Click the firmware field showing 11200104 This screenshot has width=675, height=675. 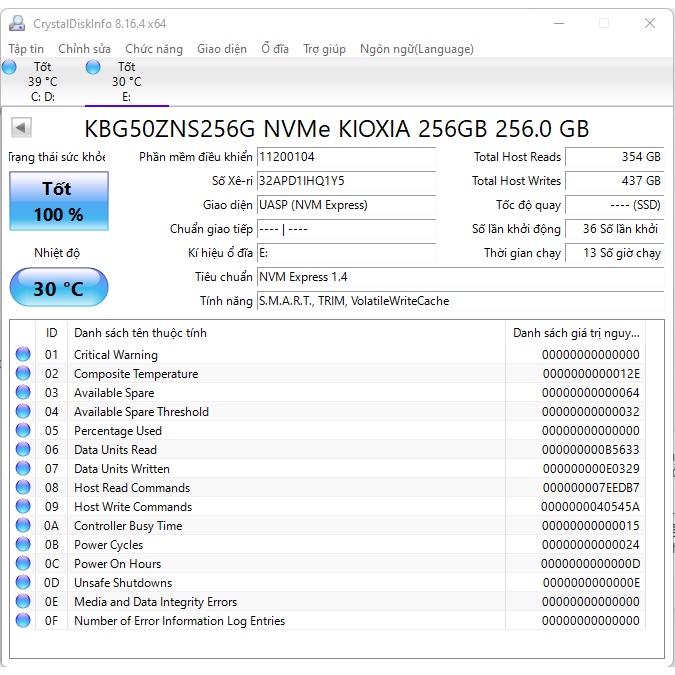coord(346,157)
